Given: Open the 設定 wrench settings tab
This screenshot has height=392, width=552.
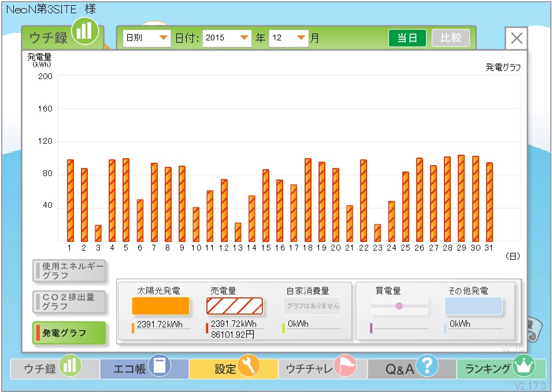Looking at the screenshot, I should point(234,368).
